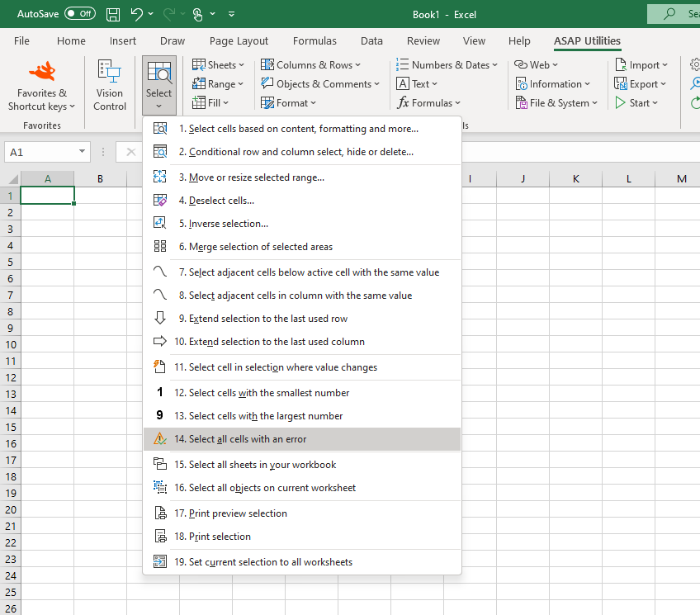Open the ASAP Formulas fx menu
700x615 pixels.
(x=428, y=103)
